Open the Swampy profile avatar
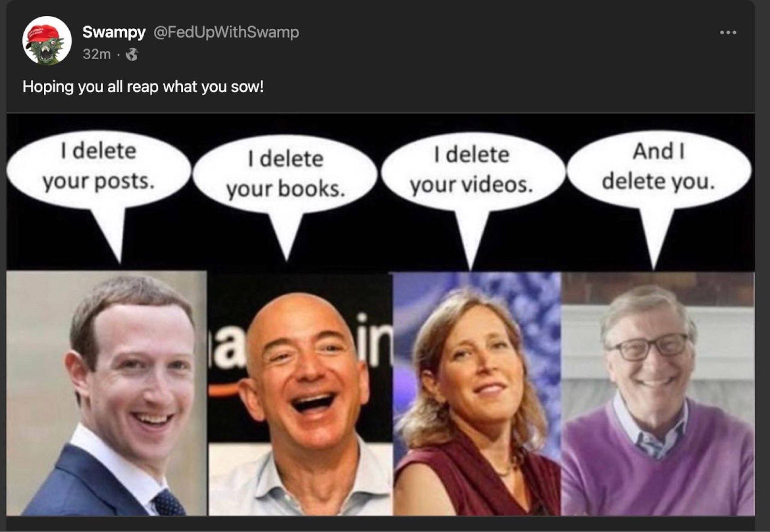Viewport: 770px width, 532px height. point(47,40)
